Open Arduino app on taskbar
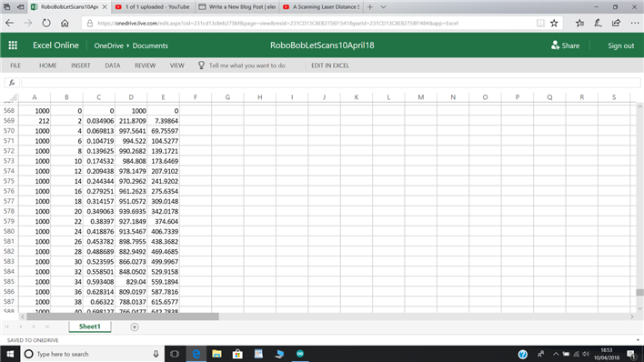The height and width of the screenshot is (362, 644). click(x=300, y=354)
